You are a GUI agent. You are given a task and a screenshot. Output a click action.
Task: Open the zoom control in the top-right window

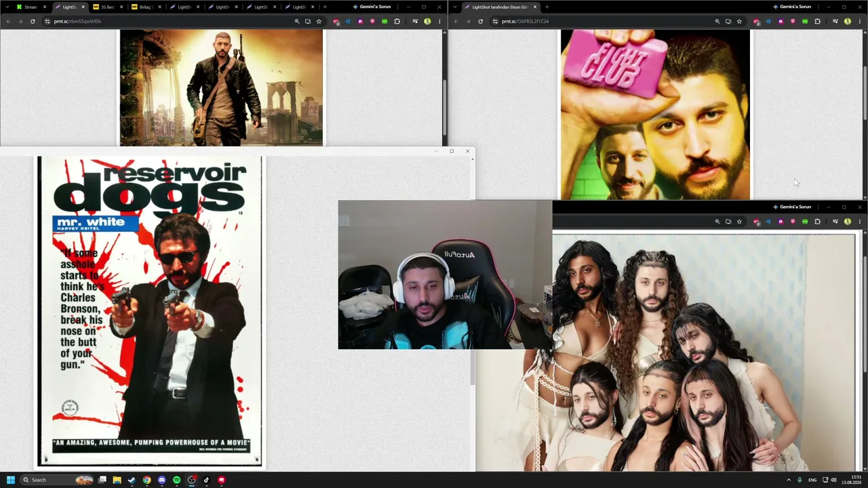717,21
